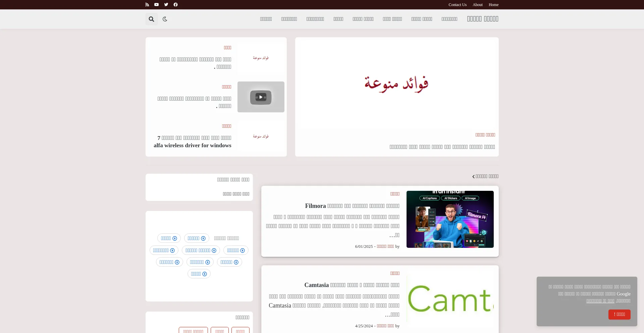Image resolution: width=644 pixels, height=333 pixels.
Task: Open the RSS feed icon
Action: click(147, 5)
